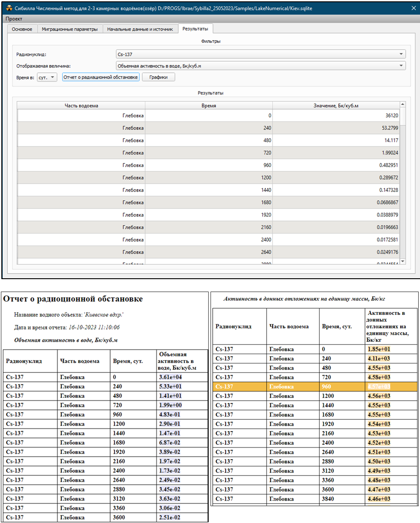Click the Время column header in the results grid
The width and height of the screenshot is (420, 523).
209,105
